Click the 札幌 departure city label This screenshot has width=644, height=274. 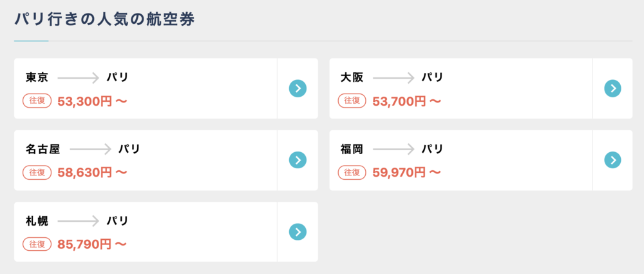[37, 221]
